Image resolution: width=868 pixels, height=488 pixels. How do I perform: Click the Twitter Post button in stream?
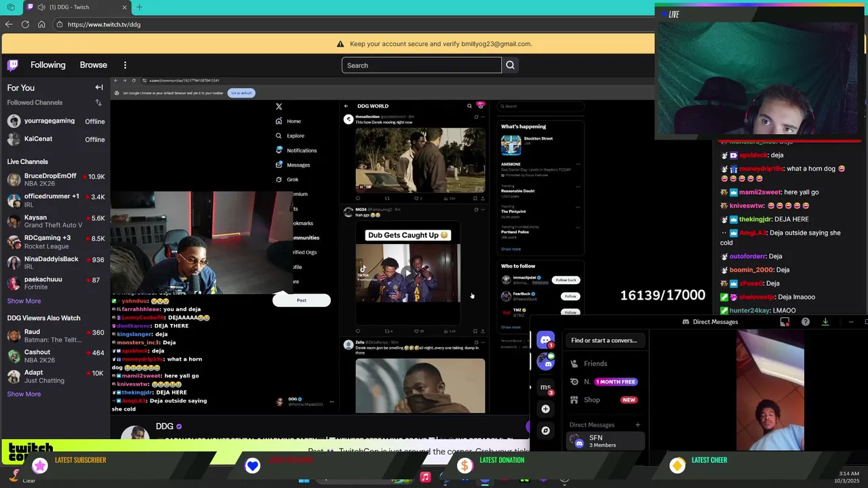pyautogui.click(x=301, y=300)
